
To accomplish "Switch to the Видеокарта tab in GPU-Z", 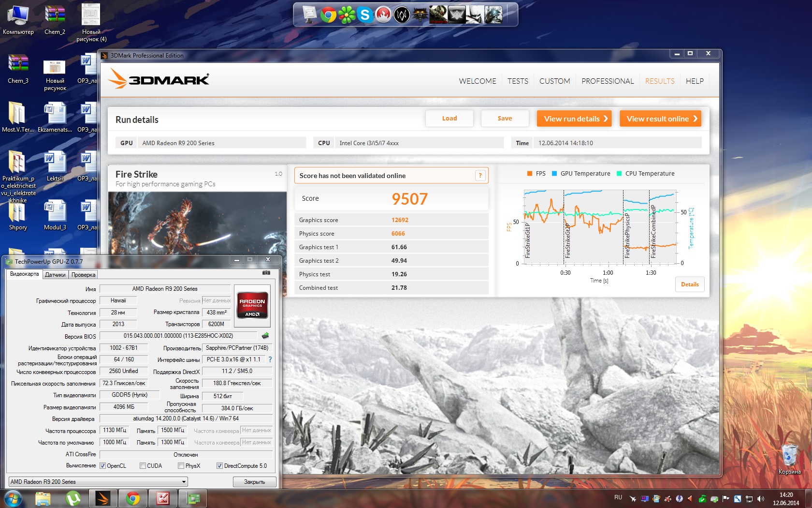I will pos(24,274).
